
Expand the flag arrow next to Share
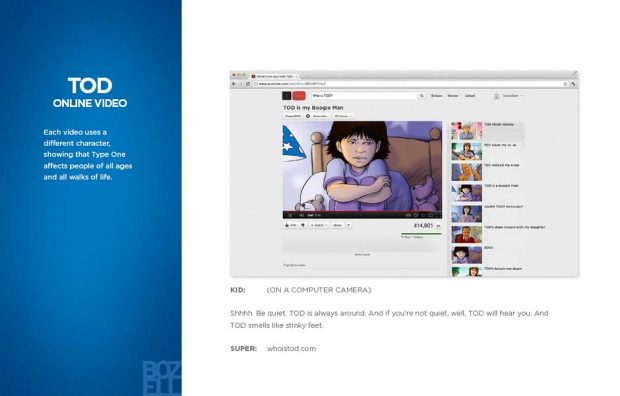pos(349,225)
